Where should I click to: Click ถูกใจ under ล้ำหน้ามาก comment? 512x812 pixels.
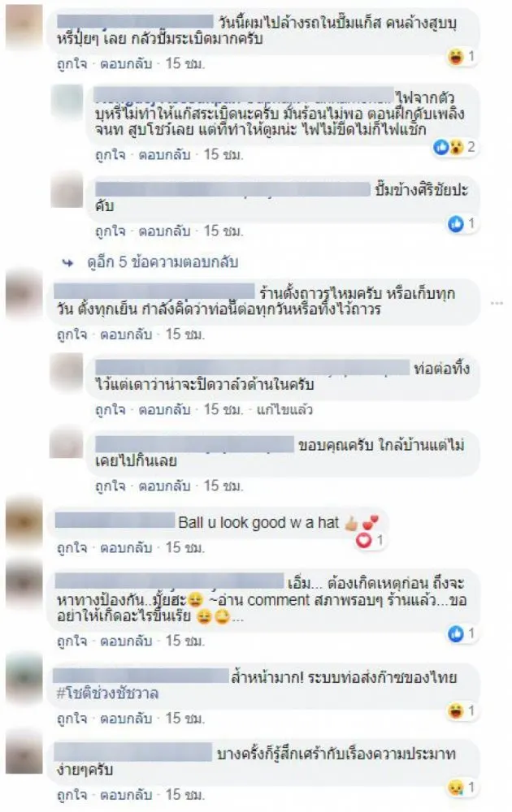(72, 719)
